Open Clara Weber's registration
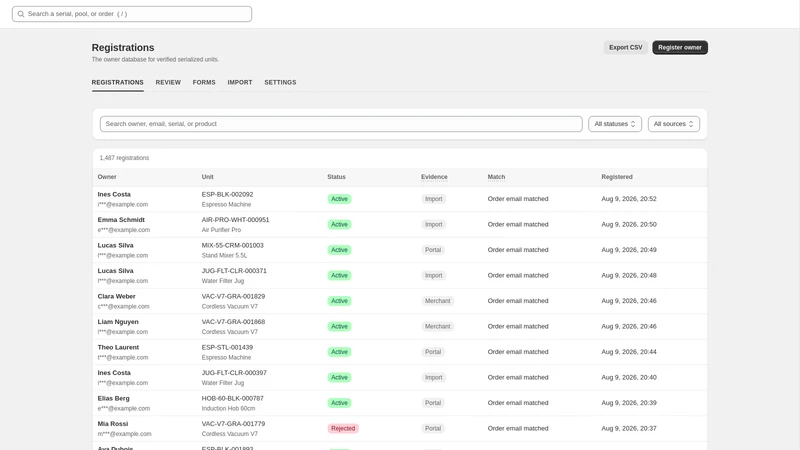 [x=400, y=301]
